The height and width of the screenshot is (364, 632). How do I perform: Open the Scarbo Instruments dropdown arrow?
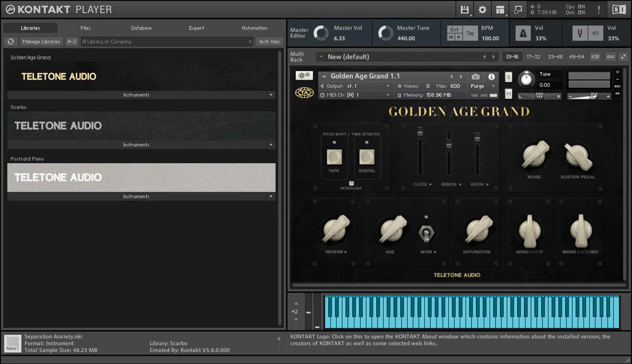(271, 145)
